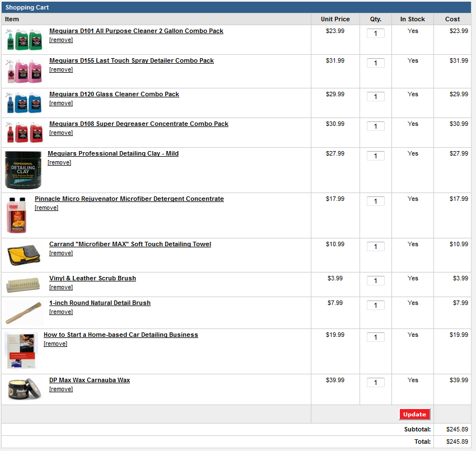This screenshot has height=451, width=476.
Task: Click the red Update button
Action: (x=414, y=415)
